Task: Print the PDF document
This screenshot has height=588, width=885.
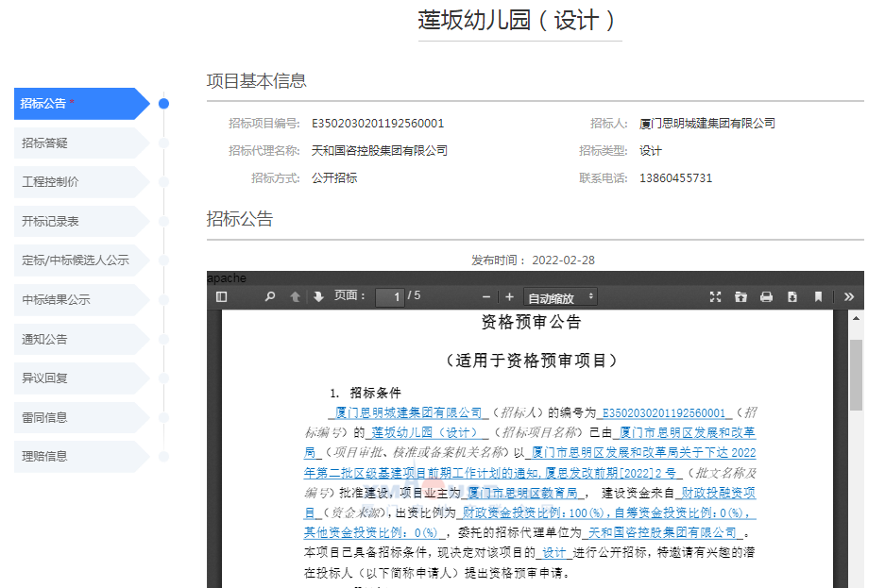Action: point(766,296)
